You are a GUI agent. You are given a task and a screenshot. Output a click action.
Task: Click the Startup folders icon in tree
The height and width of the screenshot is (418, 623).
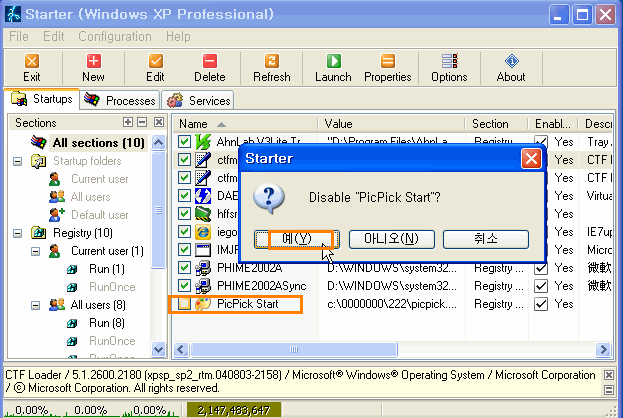coord(39,161)
